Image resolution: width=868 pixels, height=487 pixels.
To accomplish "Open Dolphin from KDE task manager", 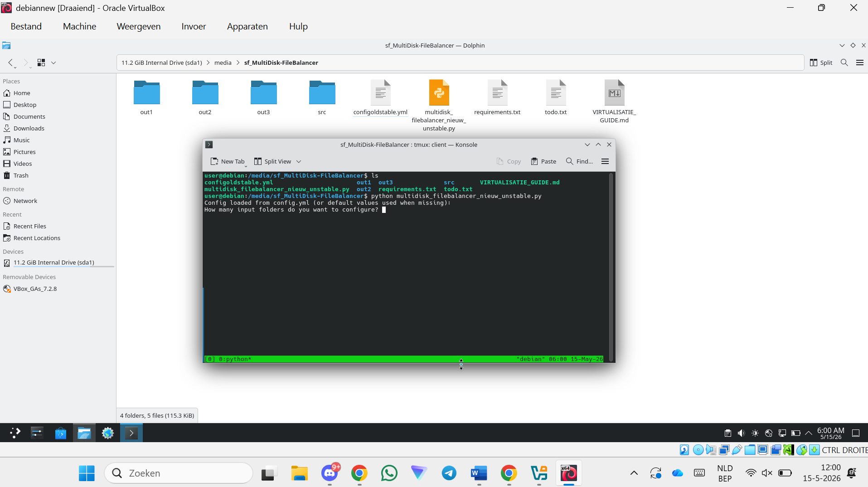I will 84,433.
